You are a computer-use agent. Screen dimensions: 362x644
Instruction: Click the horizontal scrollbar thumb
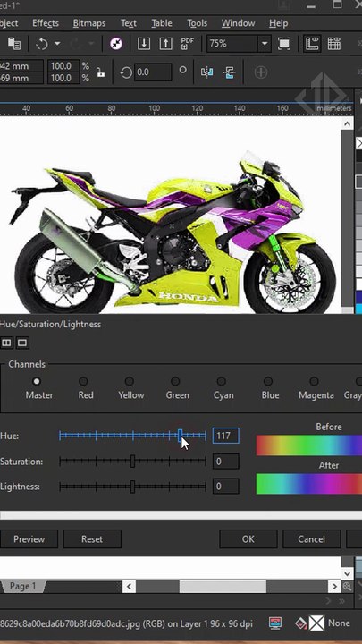[x=223, y=586]
